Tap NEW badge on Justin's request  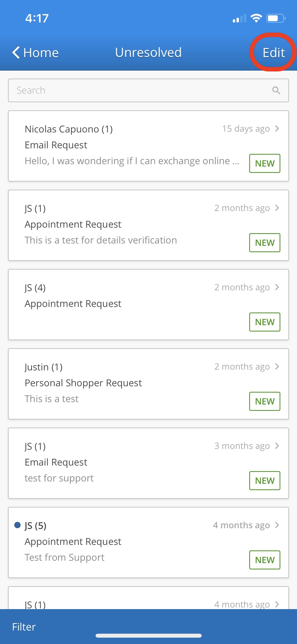(265, 401)
